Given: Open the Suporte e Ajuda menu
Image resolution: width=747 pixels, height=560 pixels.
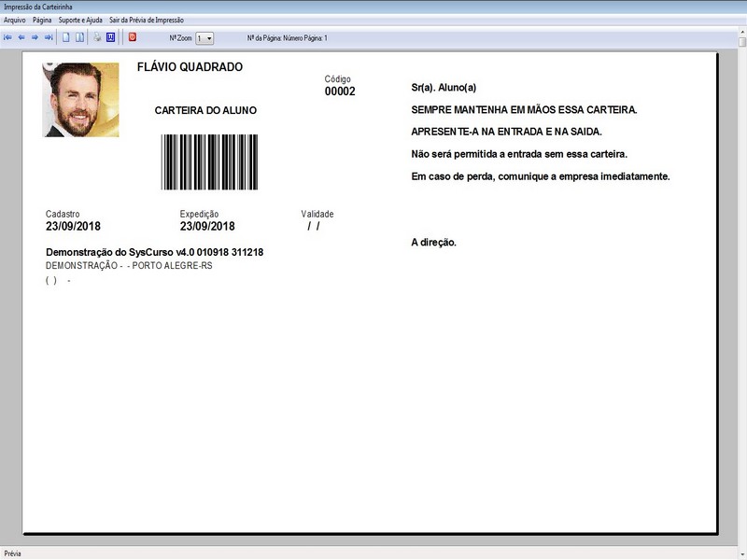Looking at the screenshot, I should tap(80, 21).
